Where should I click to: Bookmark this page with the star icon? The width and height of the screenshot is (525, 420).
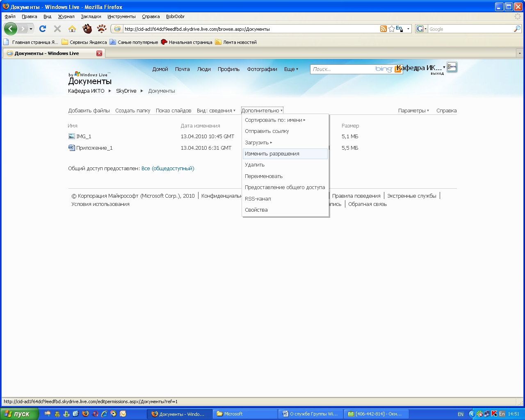pos(392,29)
